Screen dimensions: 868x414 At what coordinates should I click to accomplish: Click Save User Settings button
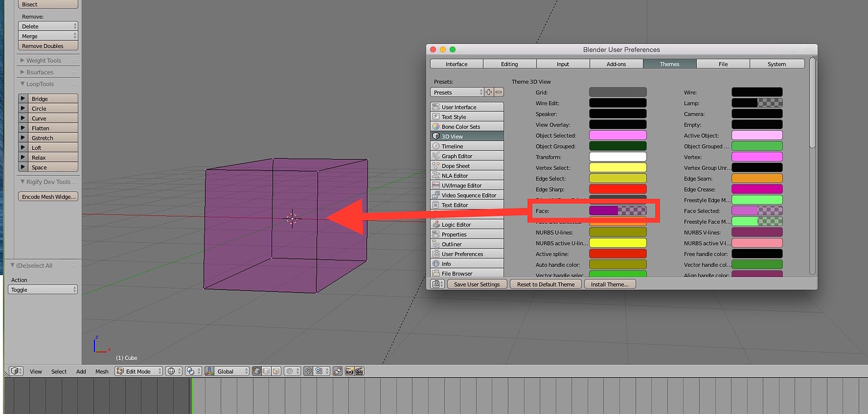(477, 284)
